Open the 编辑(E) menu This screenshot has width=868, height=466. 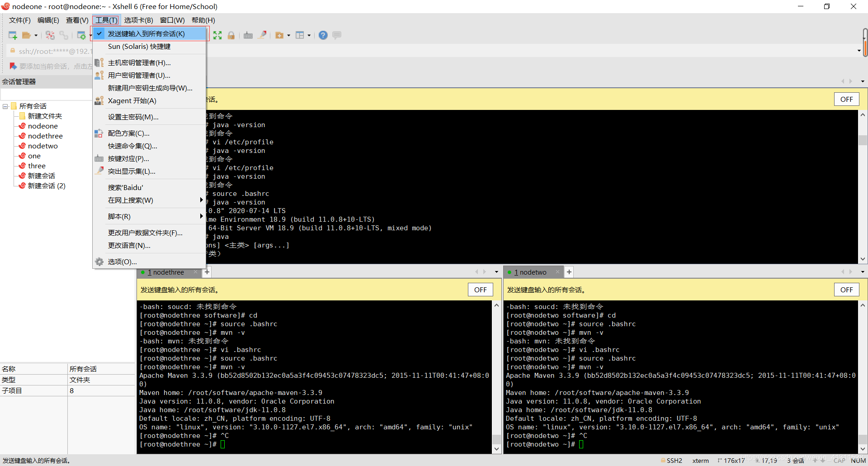48,20
